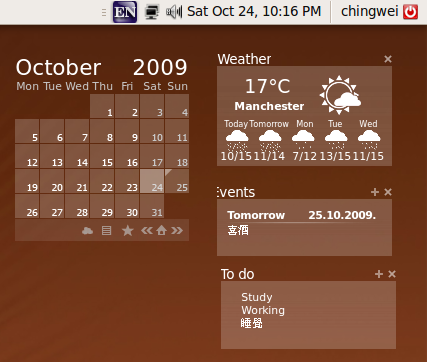Click the red power button icon

point(410,12)
